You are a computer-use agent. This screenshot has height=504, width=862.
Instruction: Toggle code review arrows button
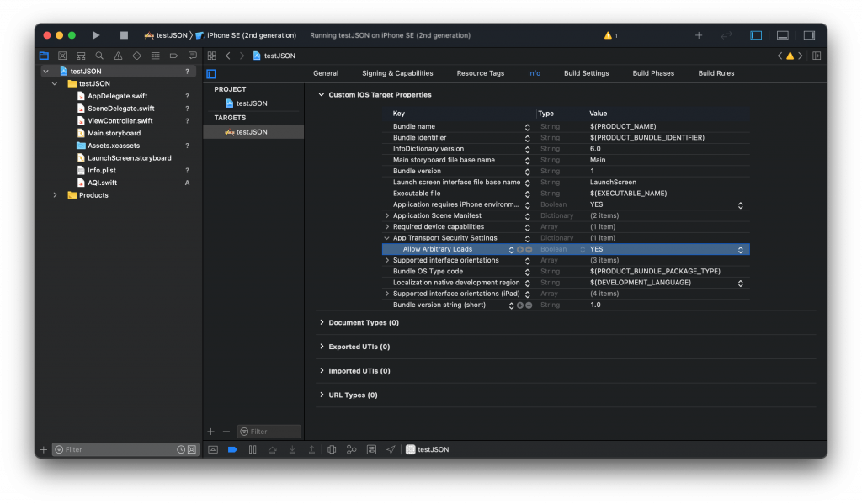click(726, 35)
